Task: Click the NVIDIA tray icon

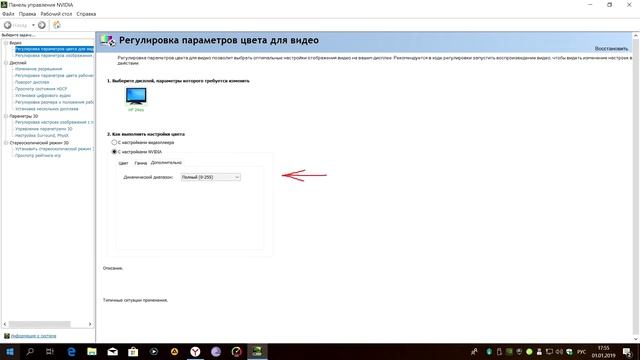Action: tap(509, 351)
